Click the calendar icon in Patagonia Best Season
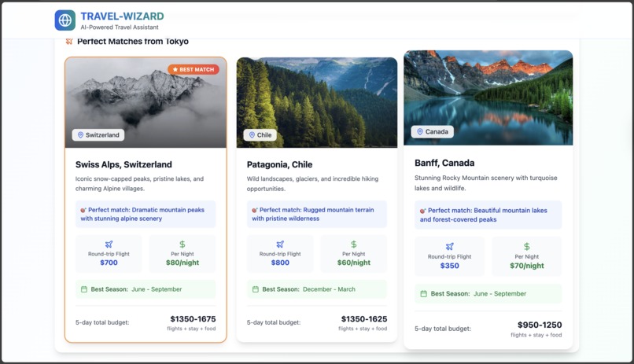This screenshot has height=364, width=634. point(256,289)
